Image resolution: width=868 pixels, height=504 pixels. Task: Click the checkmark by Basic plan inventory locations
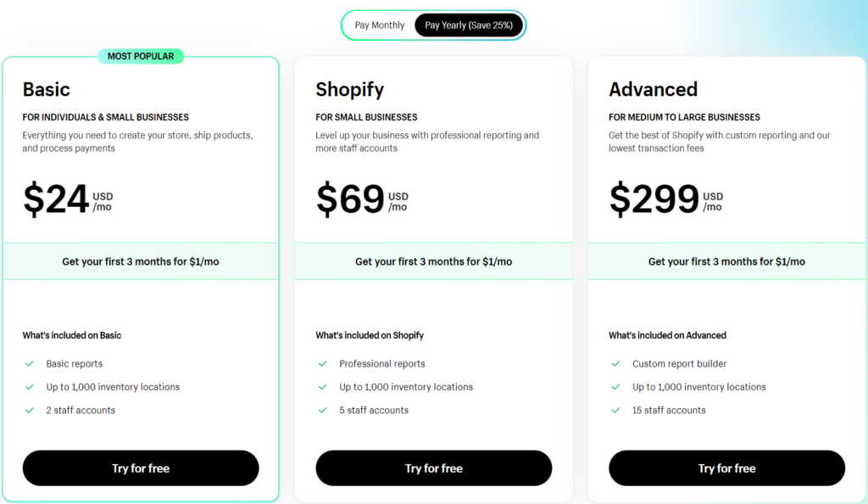coord(30,387)
